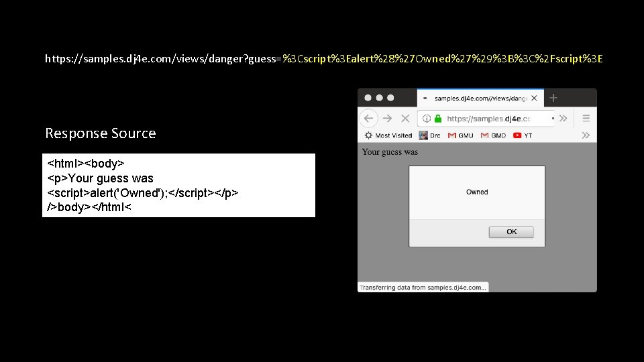Viewport: 644px width, 362px height.
Task: Expand bookmarks bar overflow chevron
Action: pyautogui.click(x=586, y=135)
